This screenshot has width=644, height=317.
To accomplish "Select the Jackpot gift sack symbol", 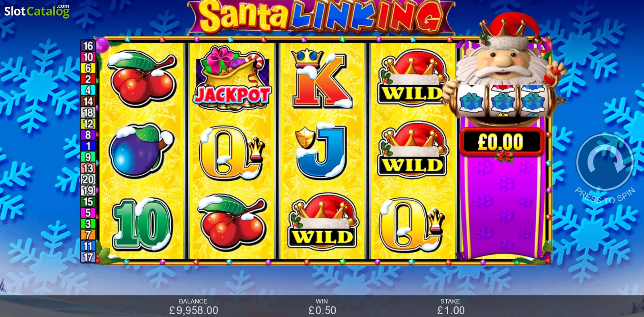I will 232,79.
